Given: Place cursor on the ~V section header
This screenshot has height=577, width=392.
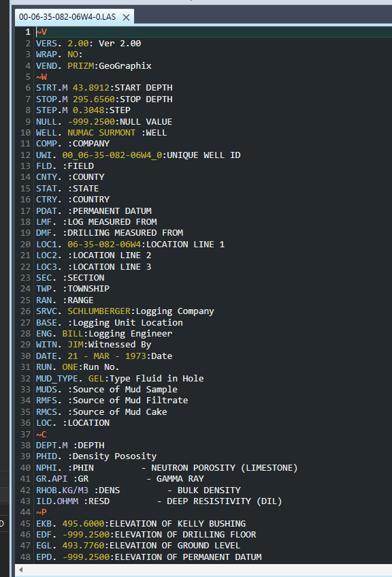Looking at the screenshot, I should pos(42,31).
